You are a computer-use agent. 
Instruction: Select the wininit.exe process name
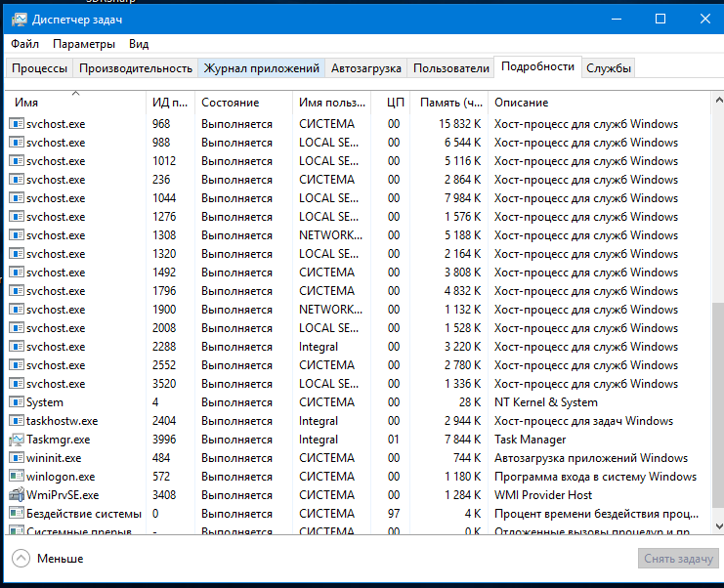point(54,458)
